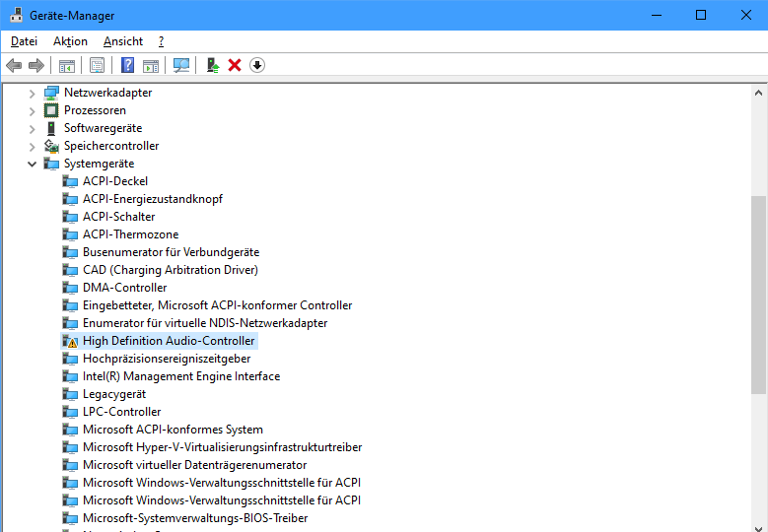Select Microsoft ACPI-konformes System
The width and height of the screenshot is (768, 532).
173,430
